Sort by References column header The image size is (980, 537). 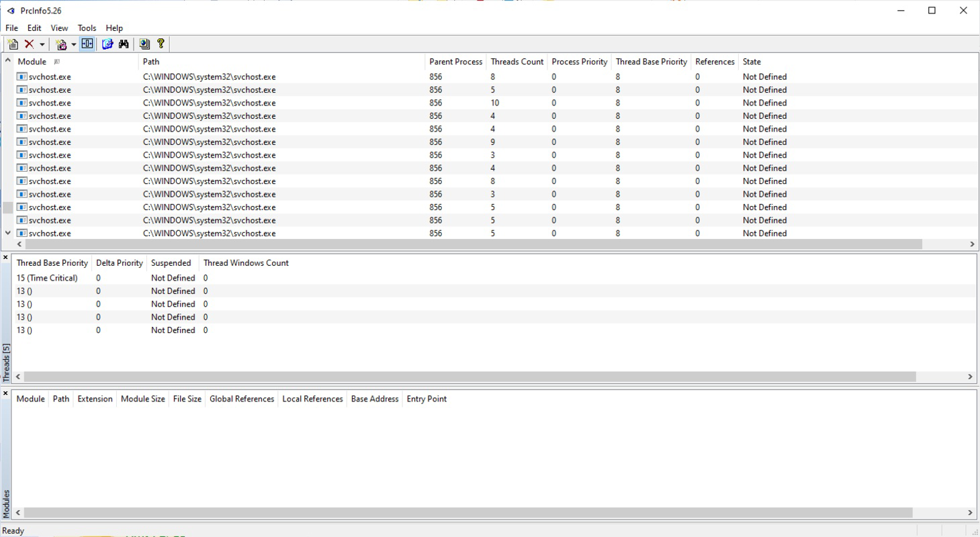[x=715, y=62]
